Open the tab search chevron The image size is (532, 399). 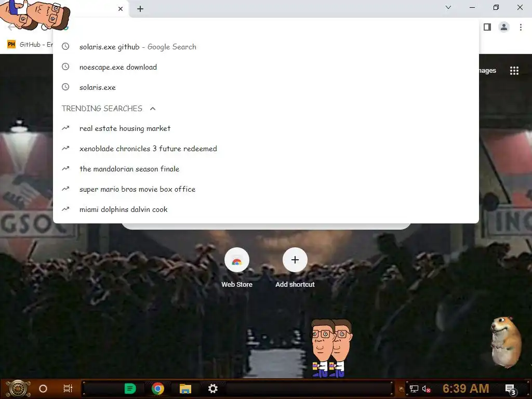(448, 7)
